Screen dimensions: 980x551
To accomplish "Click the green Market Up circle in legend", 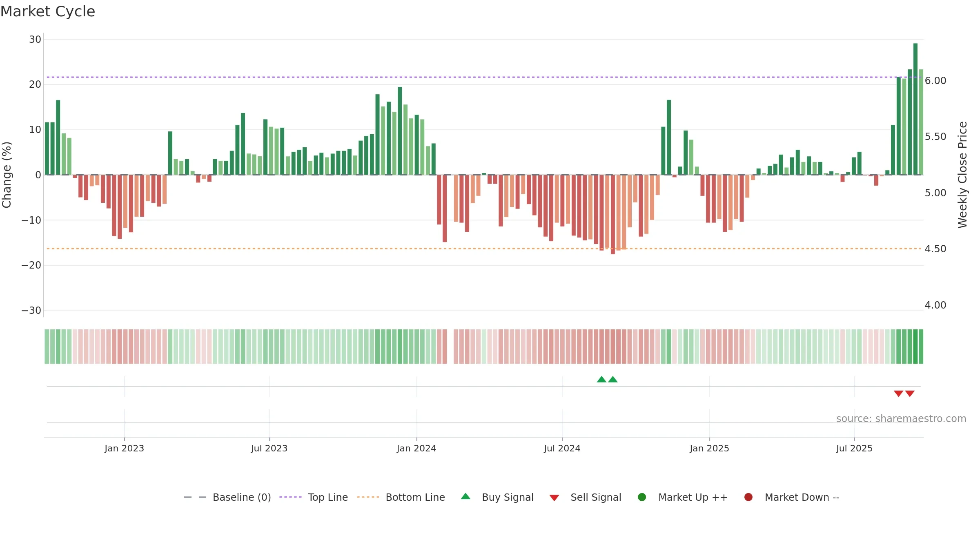I will [642, 497].
